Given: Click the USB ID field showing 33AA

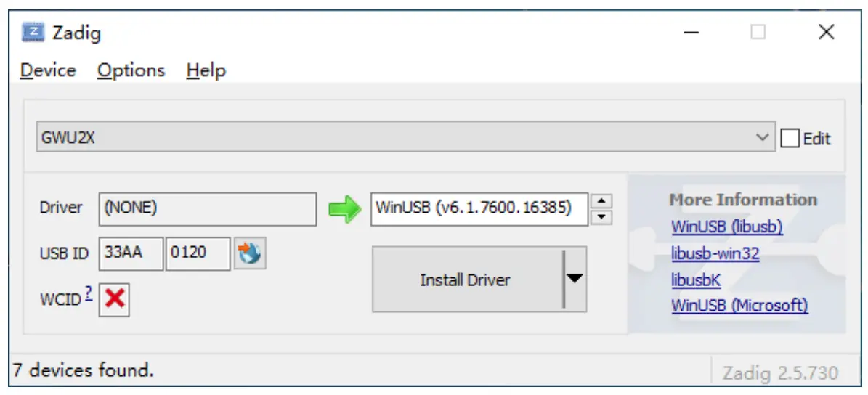Looking at the screenshot, I should coord(131,254).
